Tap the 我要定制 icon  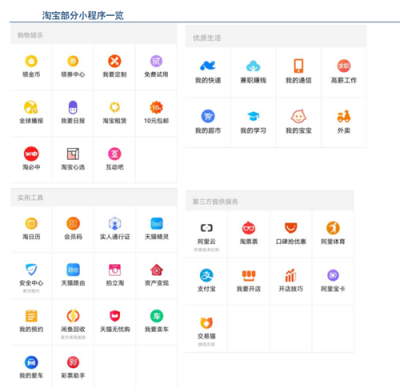(x=115, y=61)
